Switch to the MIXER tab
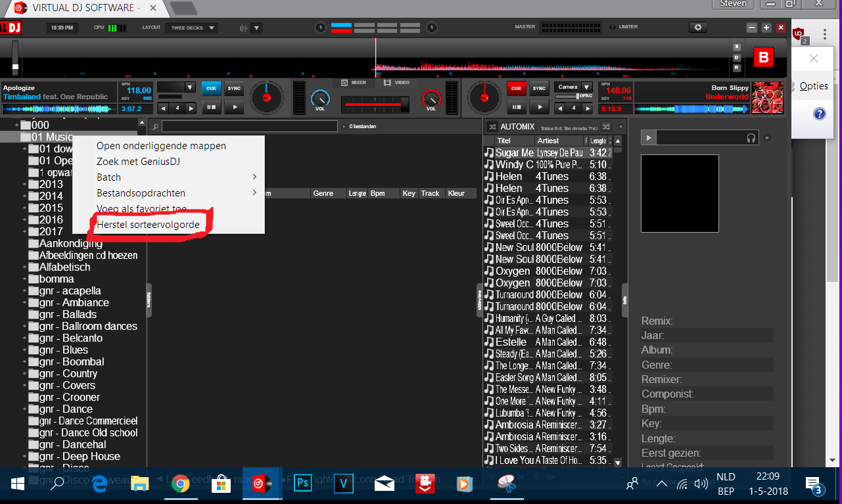 tap(354, 83)
